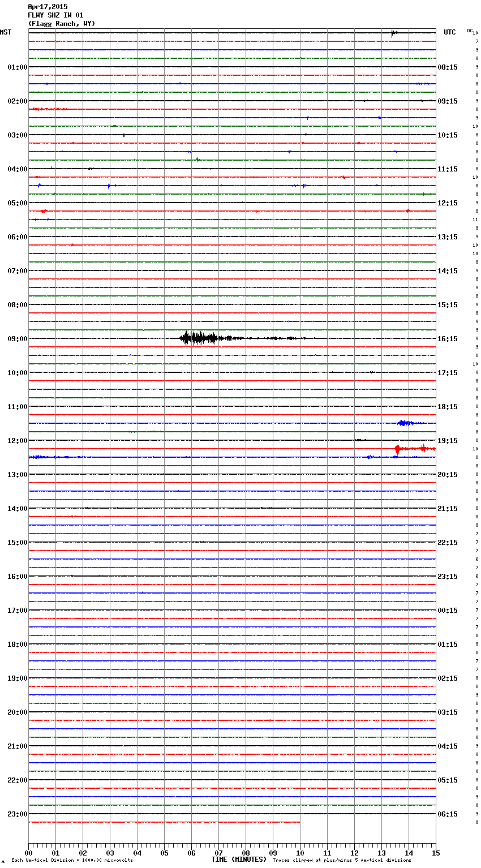The height and width of the screenshot is (868, 481).
Task: Click the "16:15" UTC time label
Action: [448, 339]
